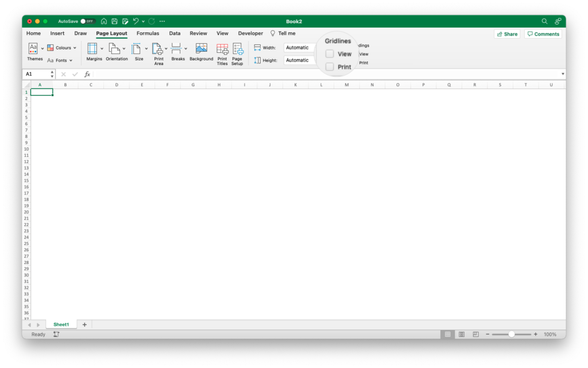Open the Themes gallery
This screenshot has width=588, height=368.
click(34, 51)
